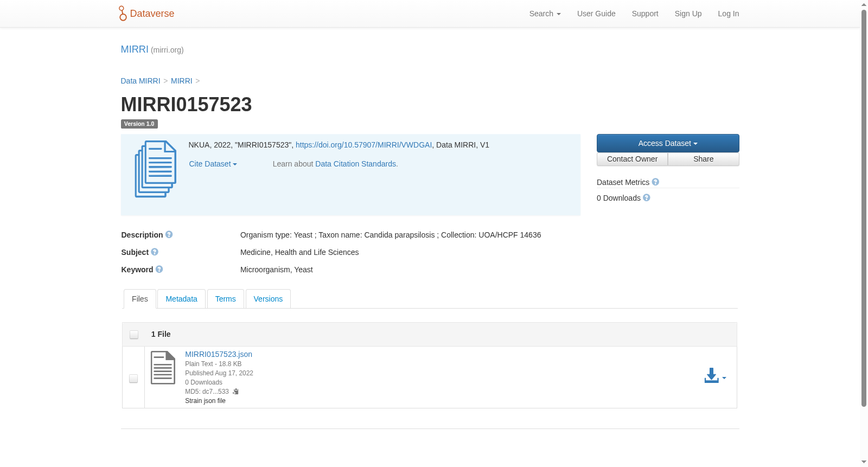Click the download icon for the json file

point(711,375)
